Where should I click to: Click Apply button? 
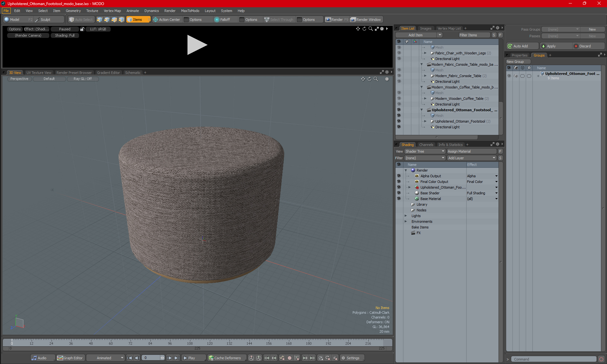556,46
